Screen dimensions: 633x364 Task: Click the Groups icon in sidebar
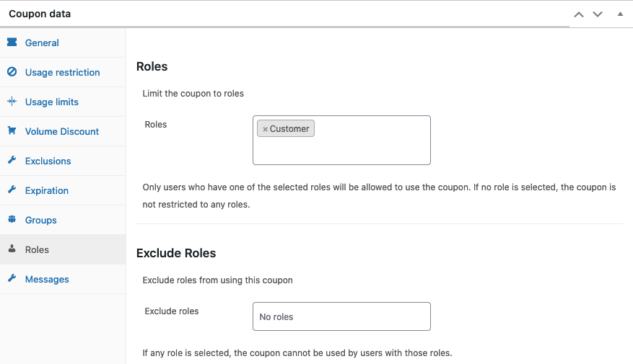[x=12, y=219]
